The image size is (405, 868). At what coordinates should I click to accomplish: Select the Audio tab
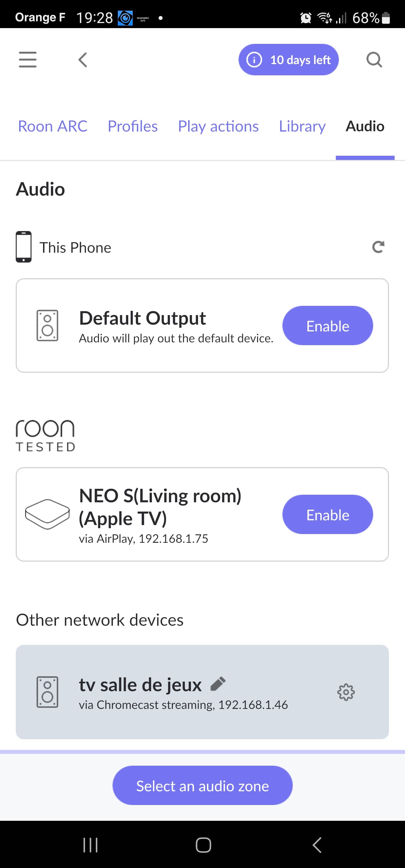(x=365, y=126)
